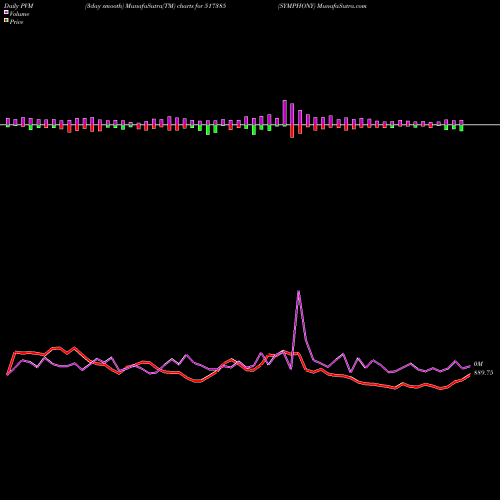The width and height of the screenshot is (500, 500).
Task: Click the SYMPHONY MunafaSutra.com label
Action: click(x=322, y=6)
